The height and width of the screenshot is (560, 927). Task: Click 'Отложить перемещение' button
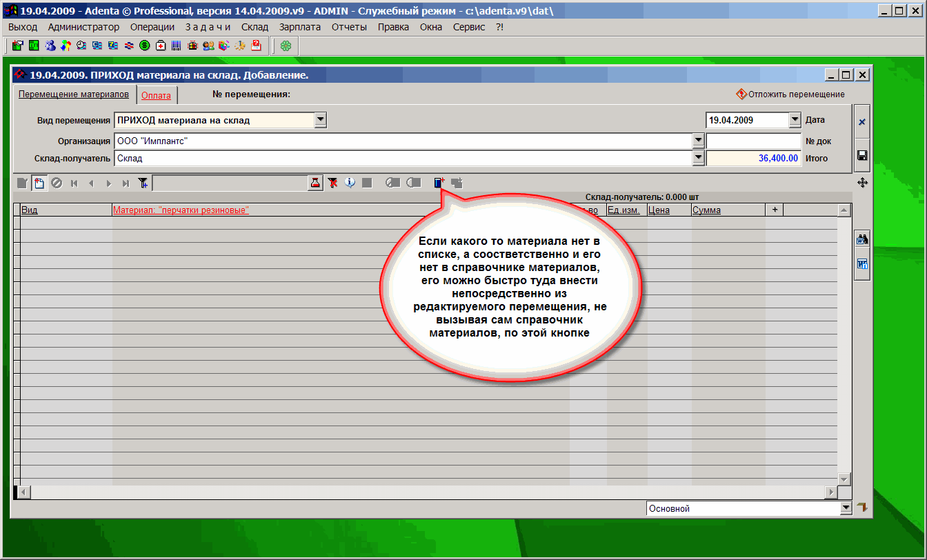pyautogui.click(x=790, y=94)
